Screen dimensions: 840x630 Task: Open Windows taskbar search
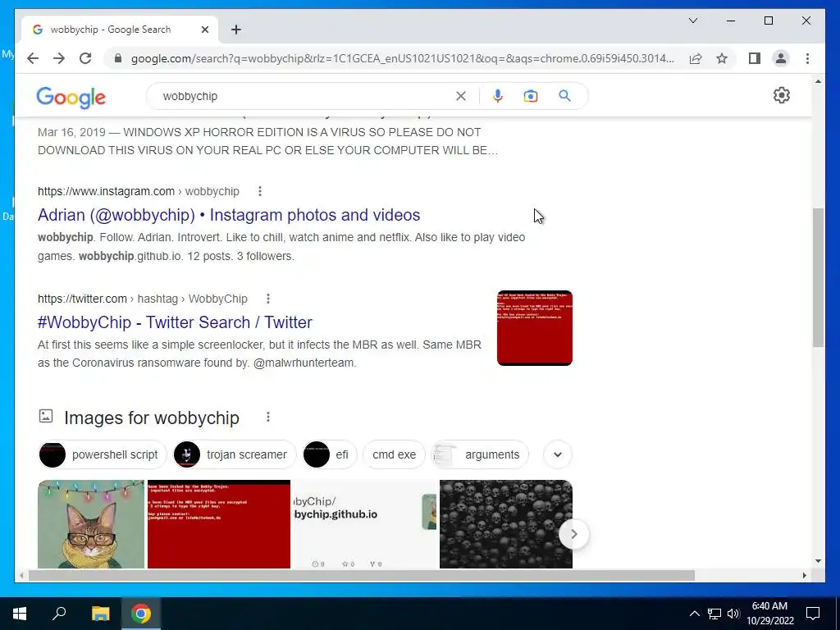pyautogui.click(x=59, y=614)
